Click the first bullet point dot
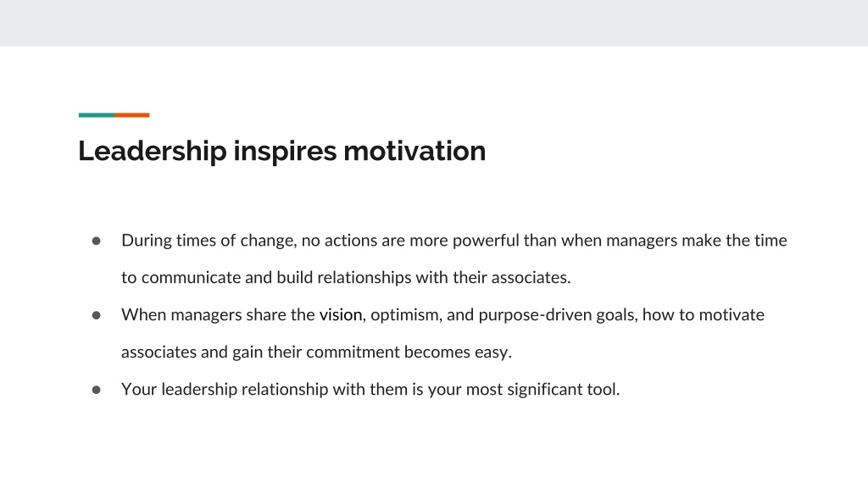The height and width of the screenshot is (488, 868). pos(97,241)
